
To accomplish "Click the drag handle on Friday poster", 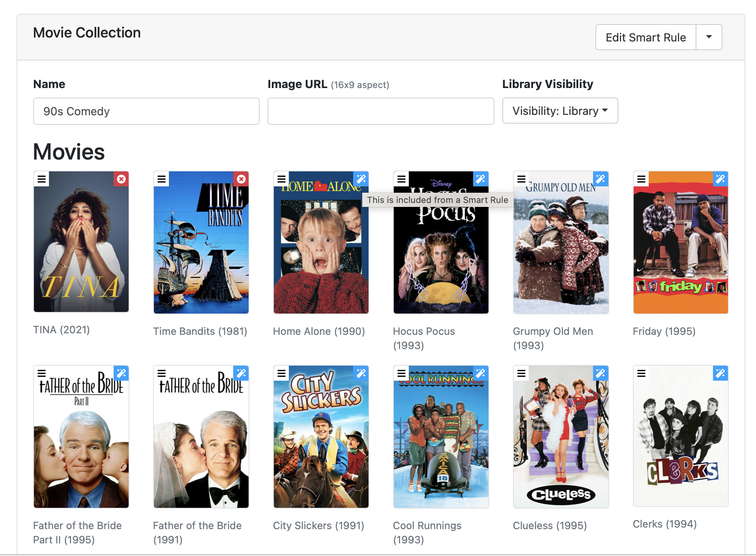I will 641,179.
